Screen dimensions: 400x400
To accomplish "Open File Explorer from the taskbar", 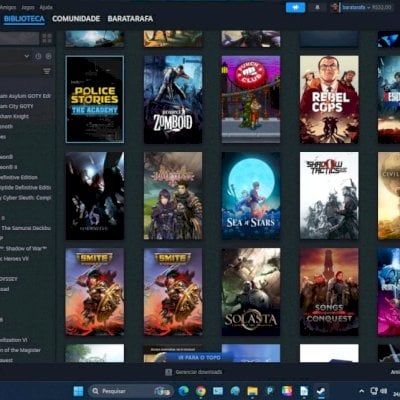I will [x=252, y=391].
